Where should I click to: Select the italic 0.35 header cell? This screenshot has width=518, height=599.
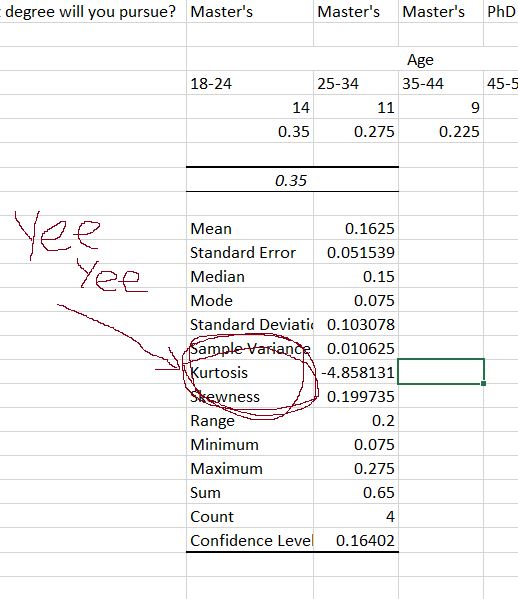(x=292, y=180)
